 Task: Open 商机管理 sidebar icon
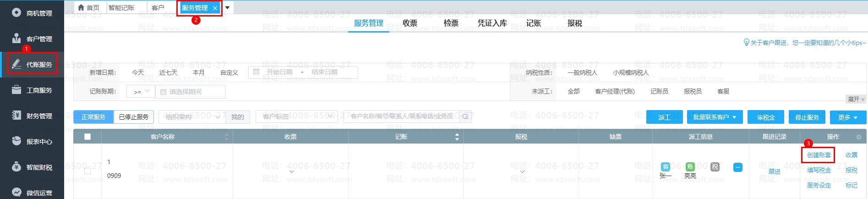(x=16, y=13)
